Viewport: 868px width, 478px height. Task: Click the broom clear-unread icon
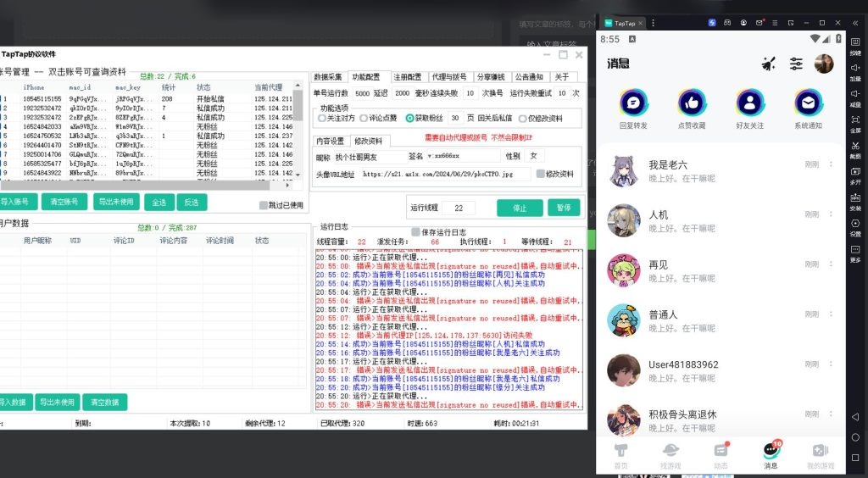tap(769, 64)
